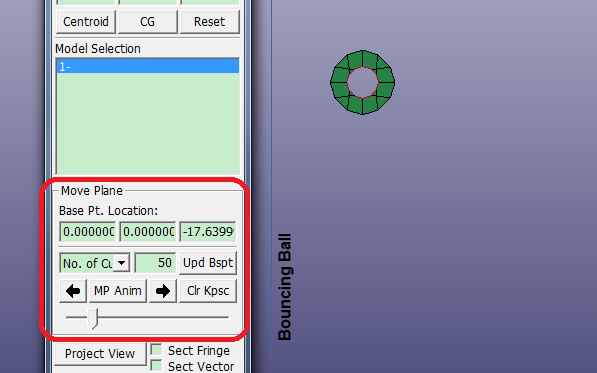The height and width of the screenshot is (373, 597).
Task: Click the second Base Pt. Location field
Action: (x=148, y=231)
